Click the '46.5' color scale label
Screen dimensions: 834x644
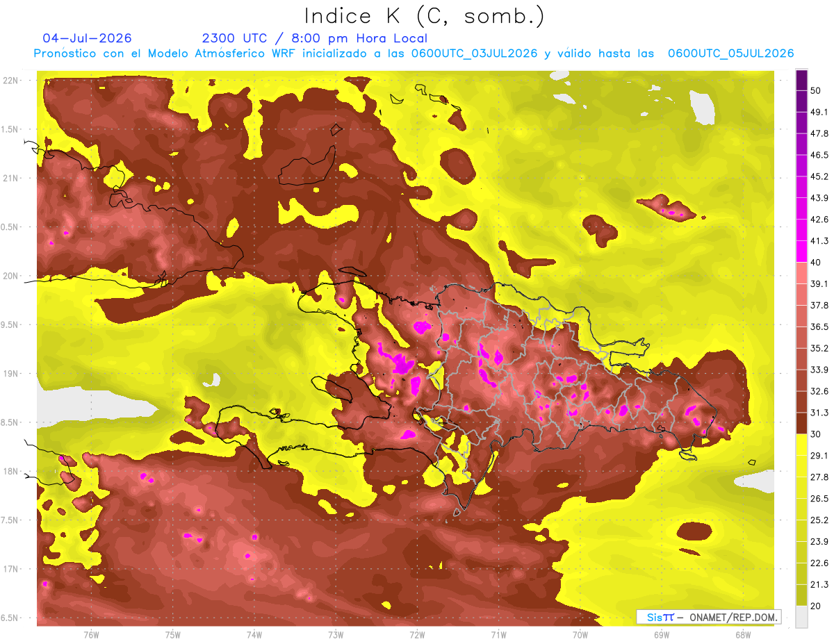[819, 155]
